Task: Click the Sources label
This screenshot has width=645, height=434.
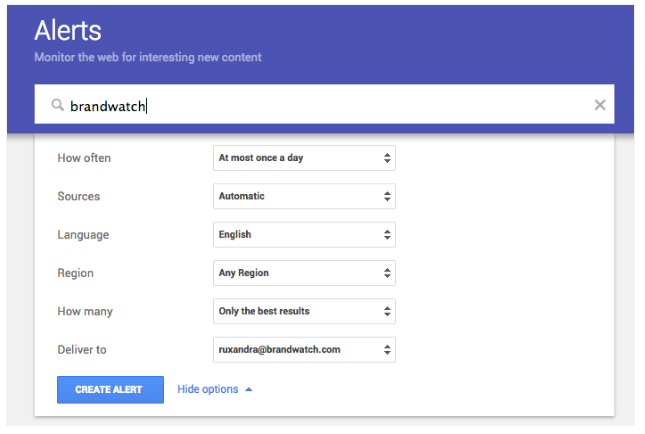Action: pyautogui.click(x=79, y=196)
